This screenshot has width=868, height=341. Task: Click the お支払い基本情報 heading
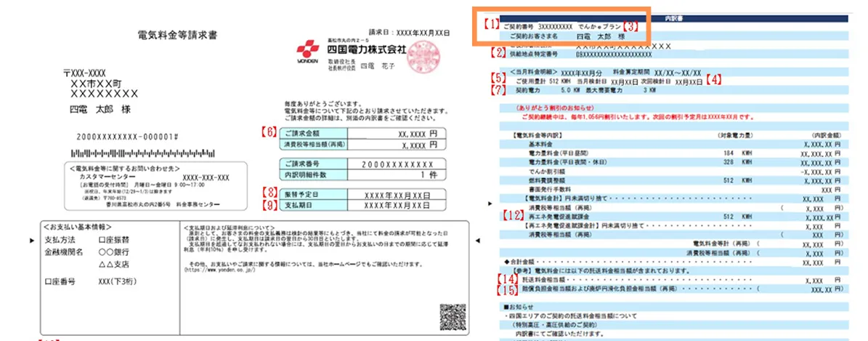point(78,228)
